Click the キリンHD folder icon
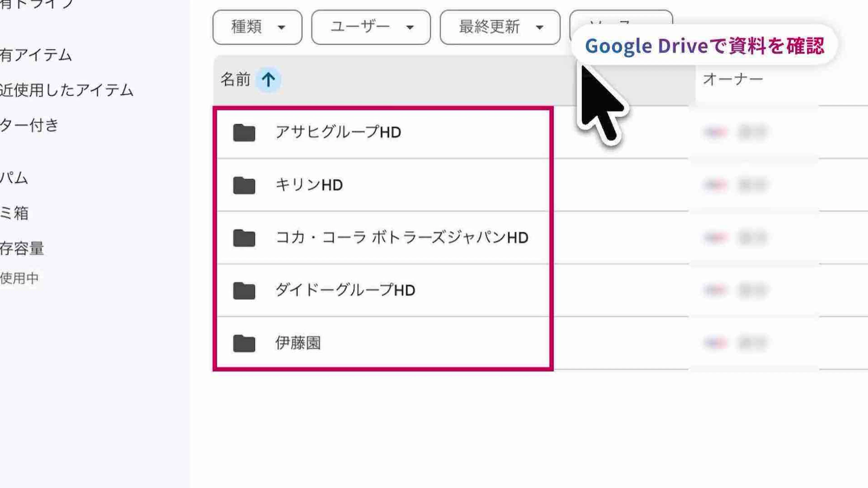 244,185
